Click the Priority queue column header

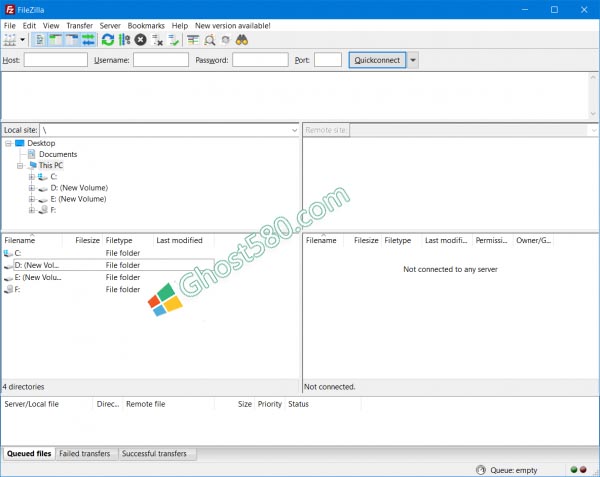click(269, 404)
